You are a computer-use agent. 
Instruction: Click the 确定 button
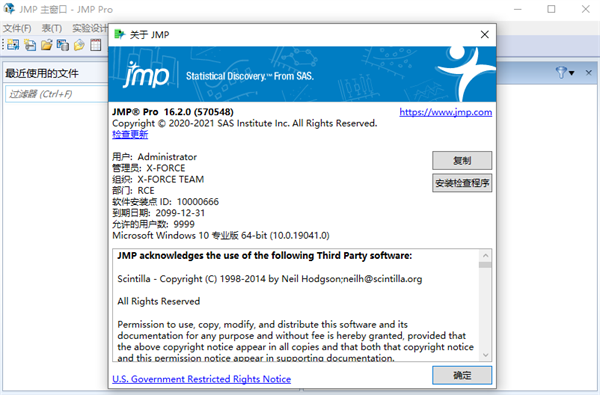[x=462, y=375]
